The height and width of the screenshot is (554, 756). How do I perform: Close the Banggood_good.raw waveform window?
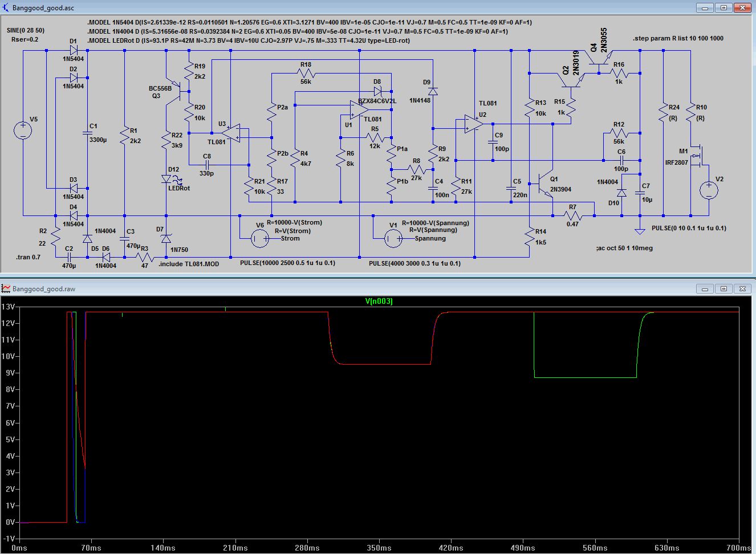pyautogui.click(x=742, y=289)
